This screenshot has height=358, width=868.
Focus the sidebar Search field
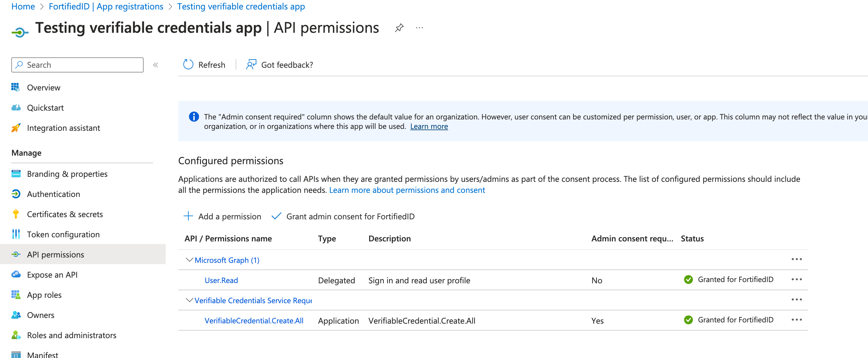click(77, 65)
